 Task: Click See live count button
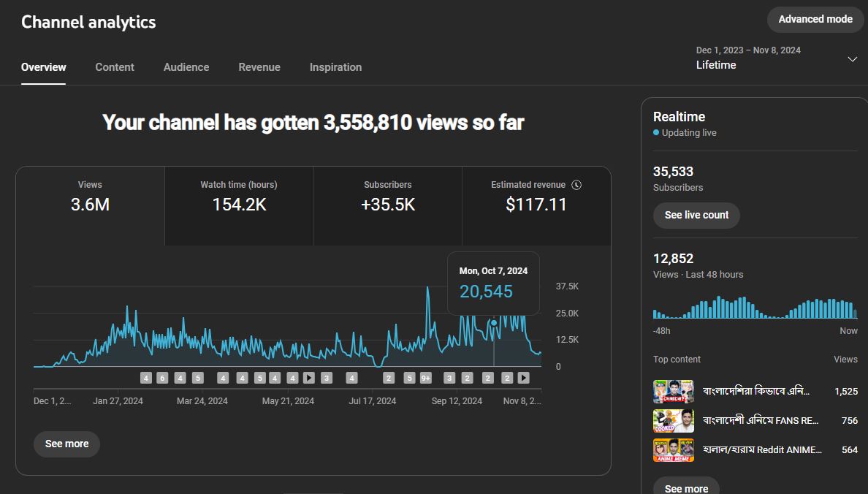point(696,216)
